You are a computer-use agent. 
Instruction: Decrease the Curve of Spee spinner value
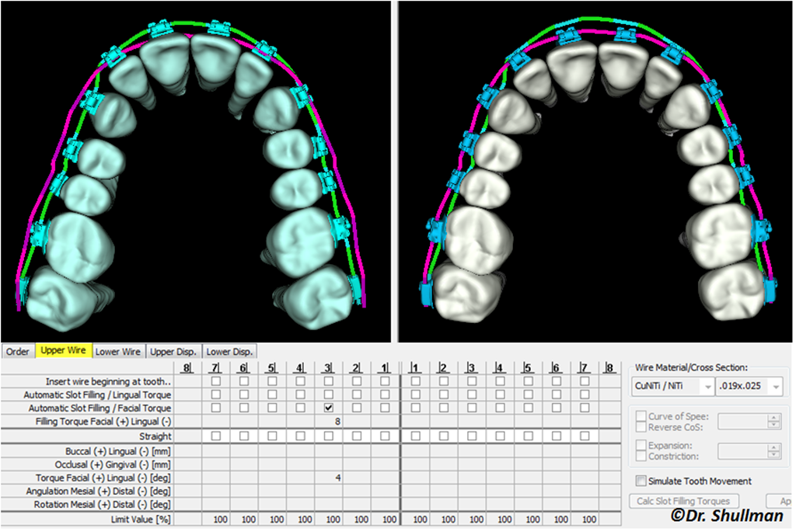pyautogui.click(x=773, y=425)
